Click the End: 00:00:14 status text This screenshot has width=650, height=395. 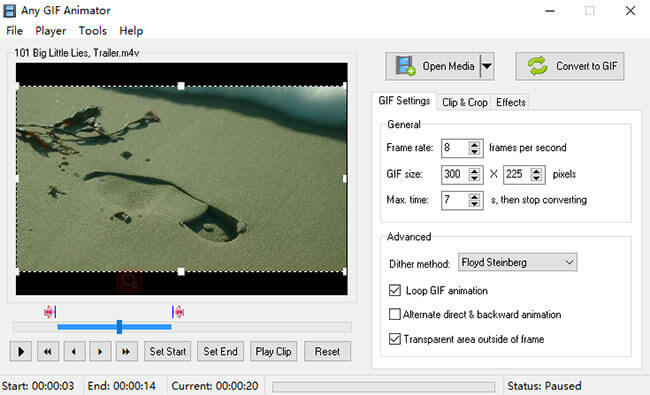point(121,386)
